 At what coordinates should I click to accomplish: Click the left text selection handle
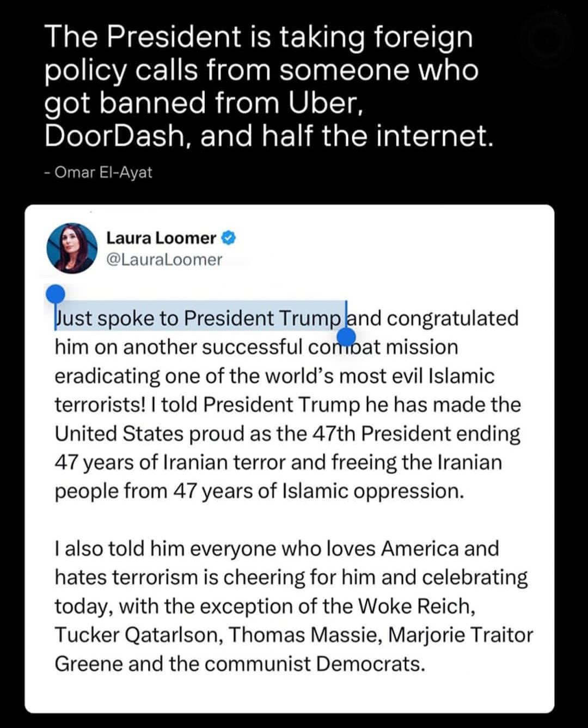pyautogui.click(x=55, y=295)
